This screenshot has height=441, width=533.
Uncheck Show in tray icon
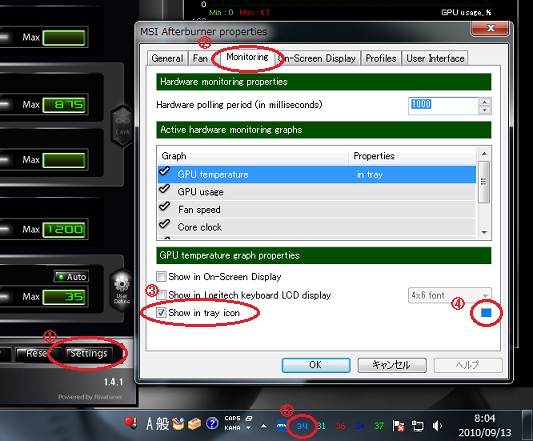point(161,312)
